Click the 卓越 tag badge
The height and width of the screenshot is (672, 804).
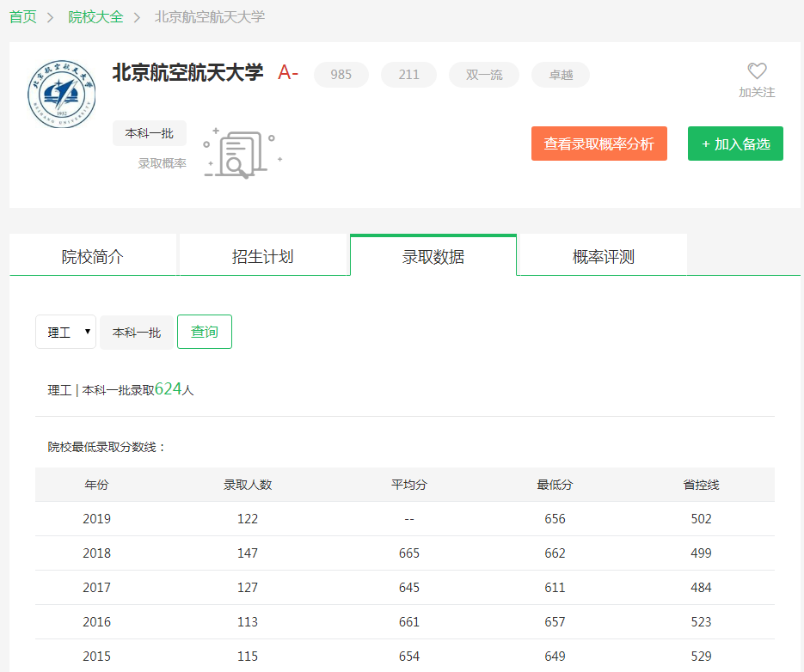pyautogui.click(x=561, y=75)
